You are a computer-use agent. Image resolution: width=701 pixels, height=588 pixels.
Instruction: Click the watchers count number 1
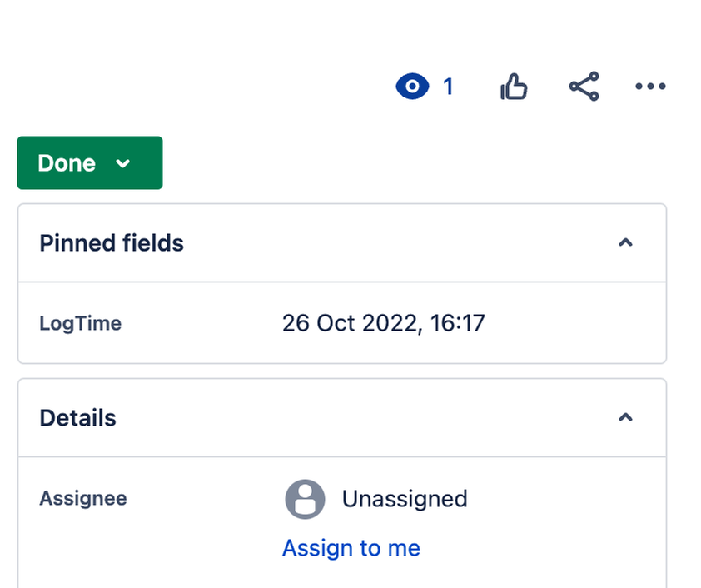pos(448,87)
